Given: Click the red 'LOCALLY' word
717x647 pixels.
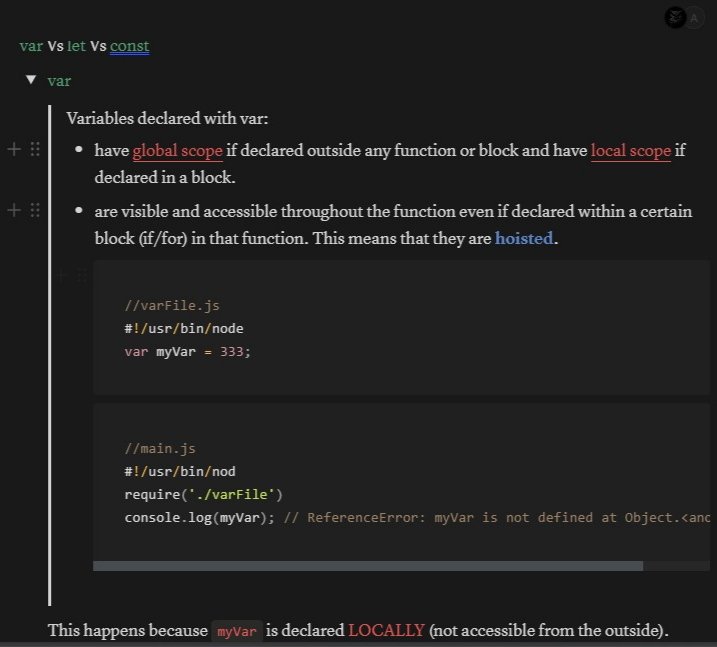Looking at the screenshot, I should pyautogui.click(x=386, y=630).
